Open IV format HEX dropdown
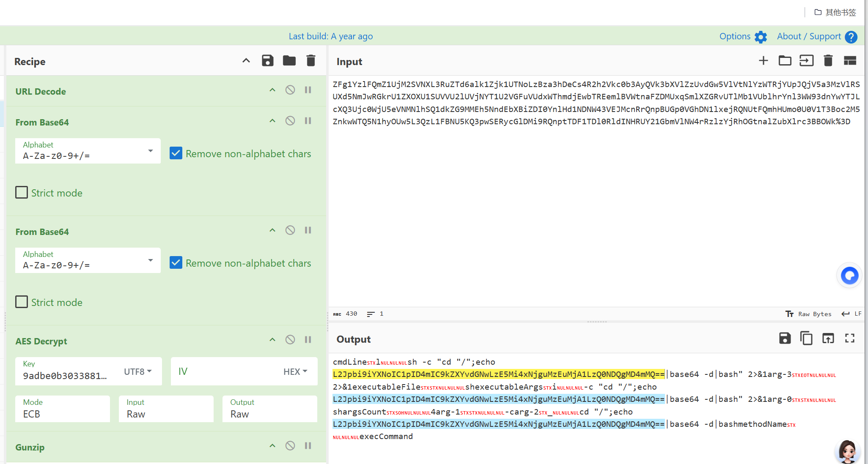Image resolution: width=868 pixels, height=464 pixels. tap(295, 371)
